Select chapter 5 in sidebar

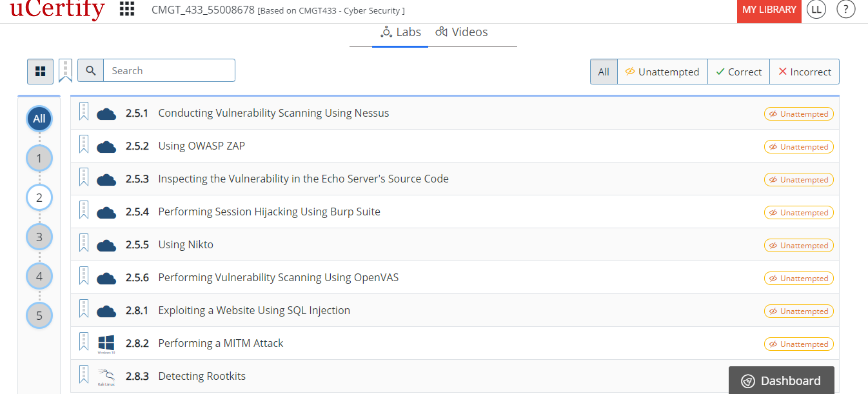coord(39,315)
